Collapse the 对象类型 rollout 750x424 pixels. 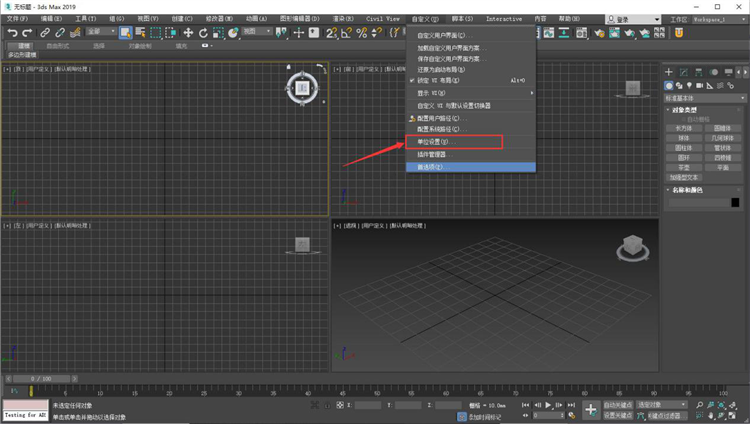(x=684, y=110)
